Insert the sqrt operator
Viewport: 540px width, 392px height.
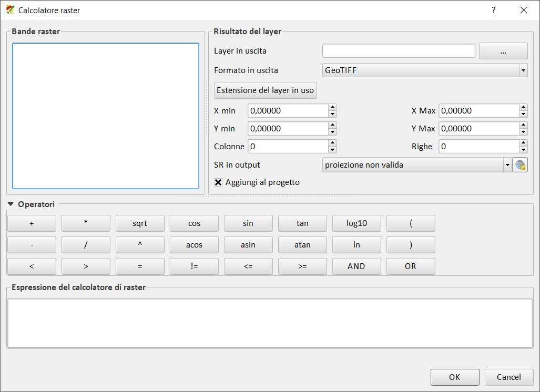point(140,223)
